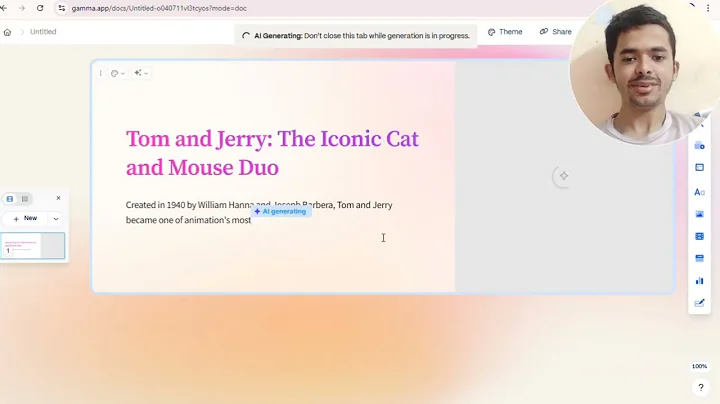Image resolution: width=720 pixels, height=404 pixels.
Task: Go back in browser history
Action: (3, 8)
